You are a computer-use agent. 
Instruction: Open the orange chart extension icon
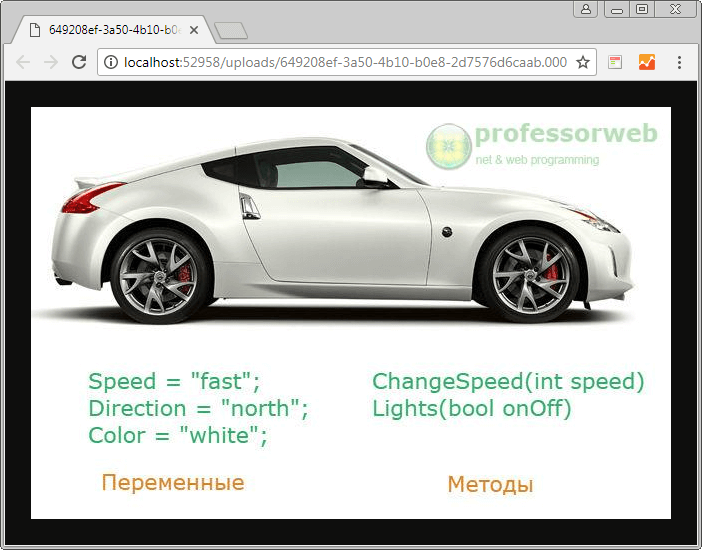coord(647,62)
